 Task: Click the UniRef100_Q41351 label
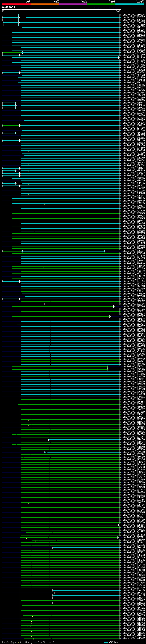tap(134, 138)
